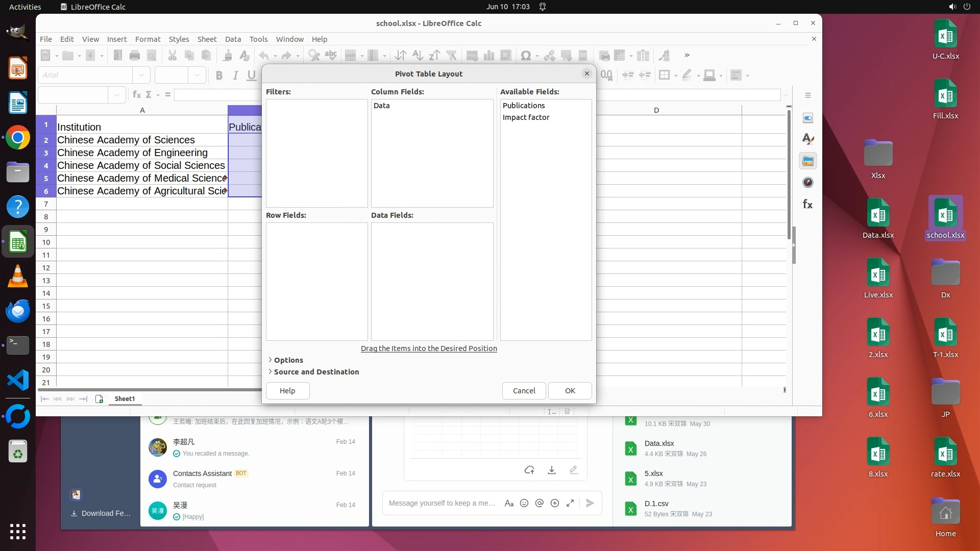Open the Sidebar Properties panel icon
This screenshot has width=980, height=551.
pyautogui.click(x=807, y=118)
